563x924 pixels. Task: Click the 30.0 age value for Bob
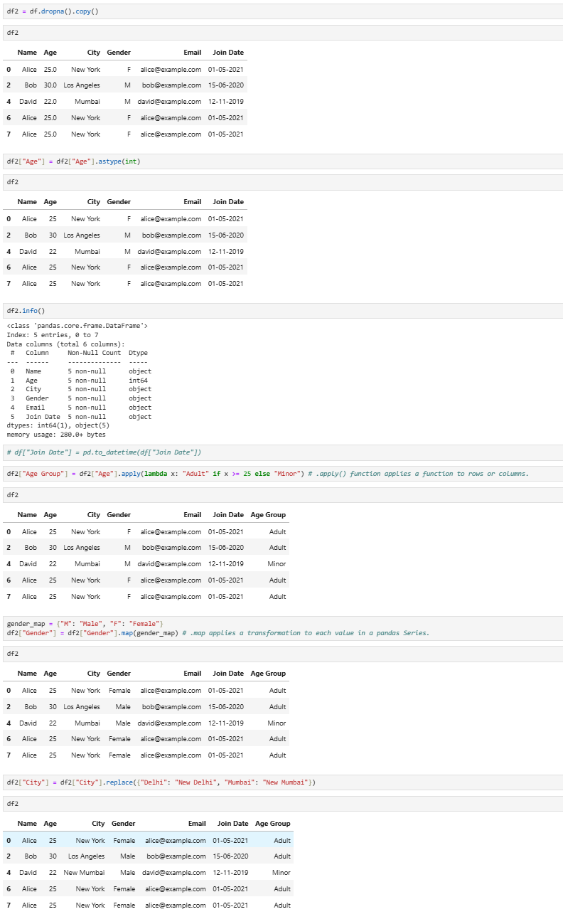click(50, 85)
